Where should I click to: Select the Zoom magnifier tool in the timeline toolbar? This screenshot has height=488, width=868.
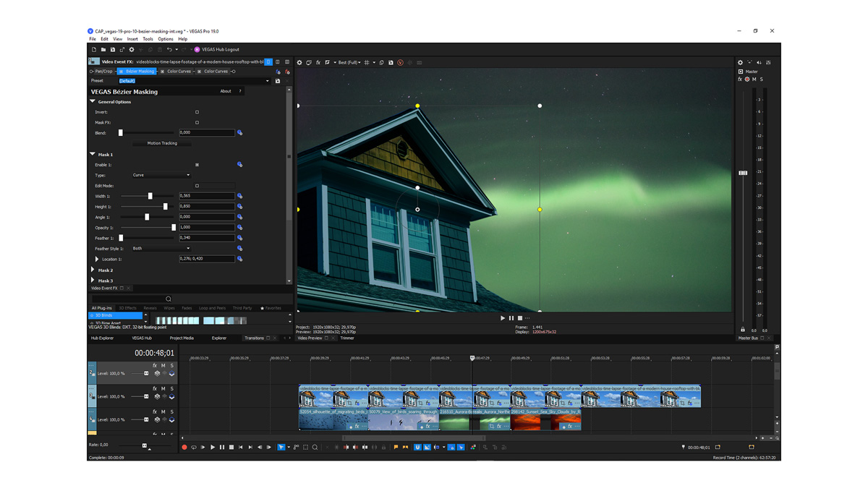(x=315, y=448)
